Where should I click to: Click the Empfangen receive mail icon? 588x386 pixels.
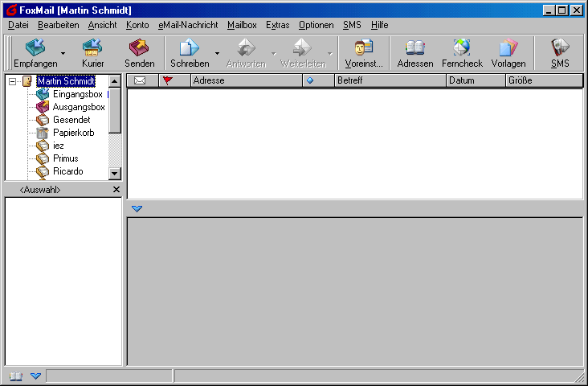35,48
